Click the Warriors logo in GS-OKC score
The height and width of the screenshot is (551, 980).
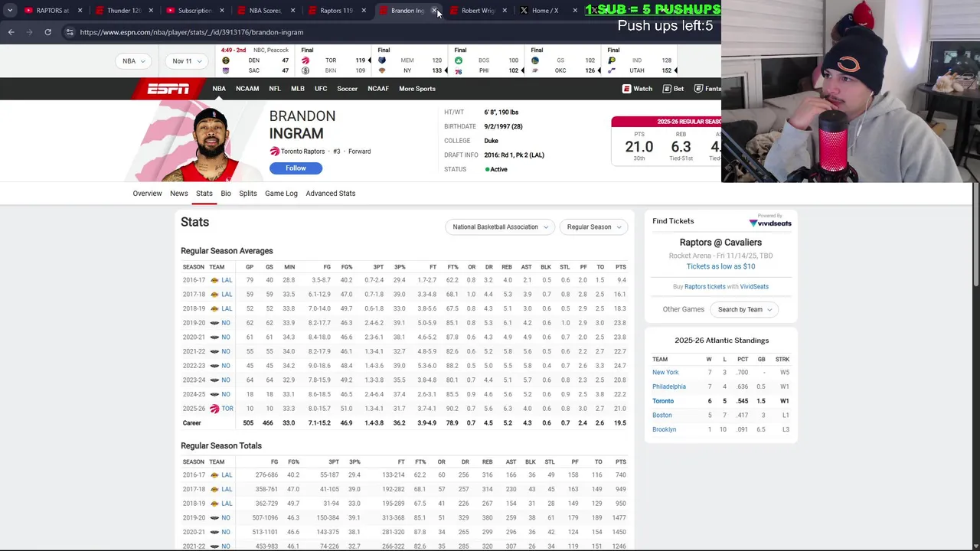[535, 60]
